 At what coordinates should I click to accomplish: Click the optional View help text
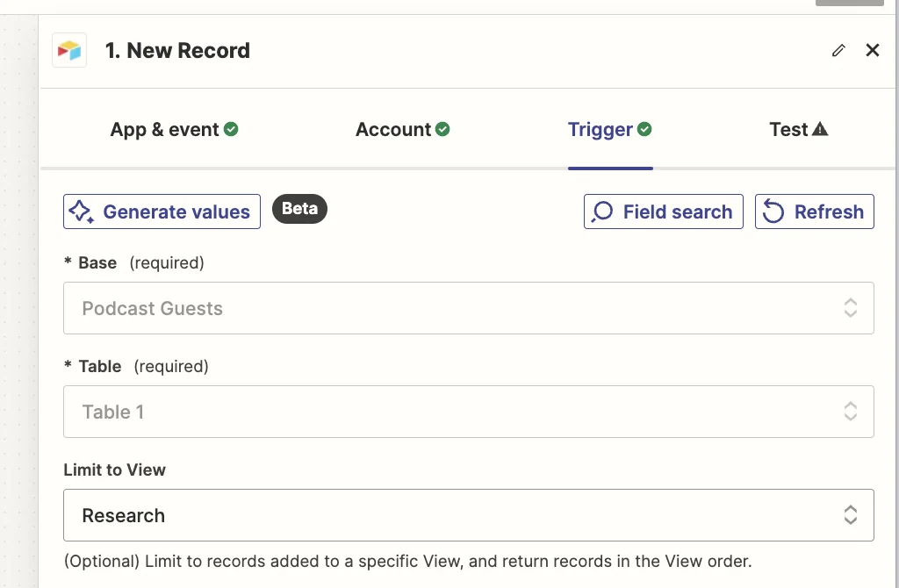click(x=407, y=561)
